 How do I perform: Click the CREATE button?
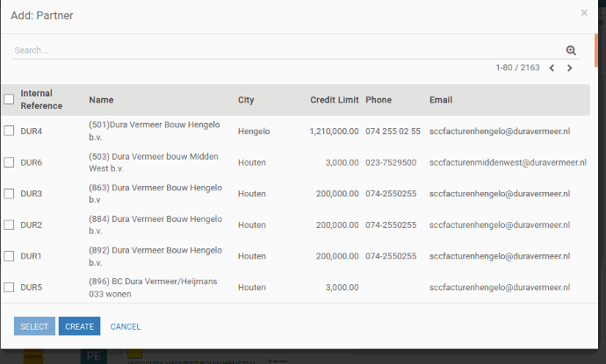point(79,326)
